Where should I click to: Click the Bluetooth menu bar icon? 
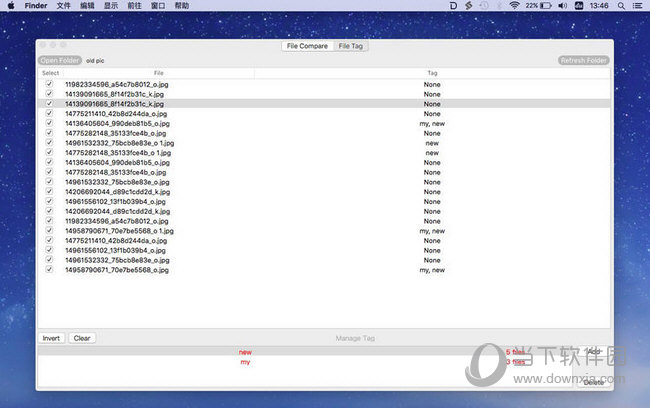499,5
